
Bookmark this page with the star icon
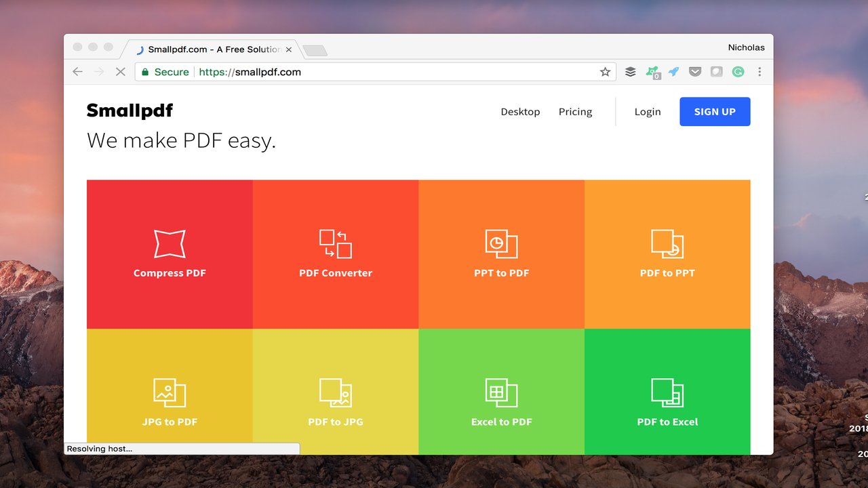click(605, 72)
